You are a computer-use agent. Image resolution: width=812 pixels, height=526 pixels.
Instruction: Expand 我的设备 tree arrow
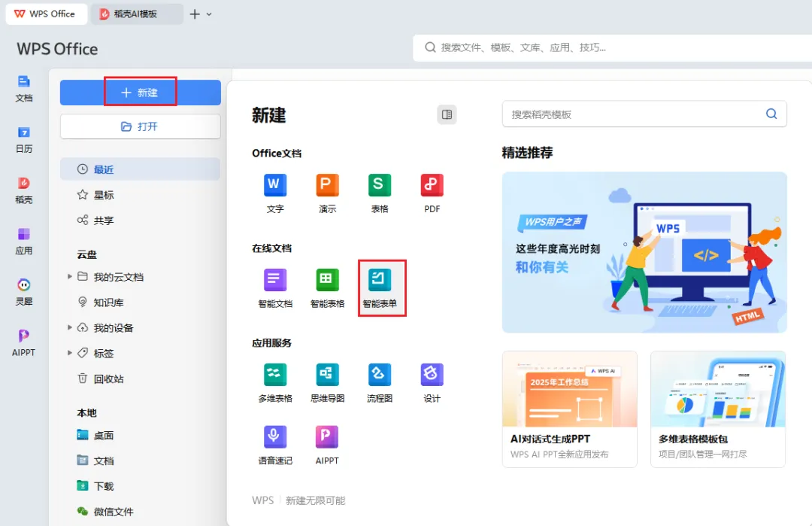point(69,327)
